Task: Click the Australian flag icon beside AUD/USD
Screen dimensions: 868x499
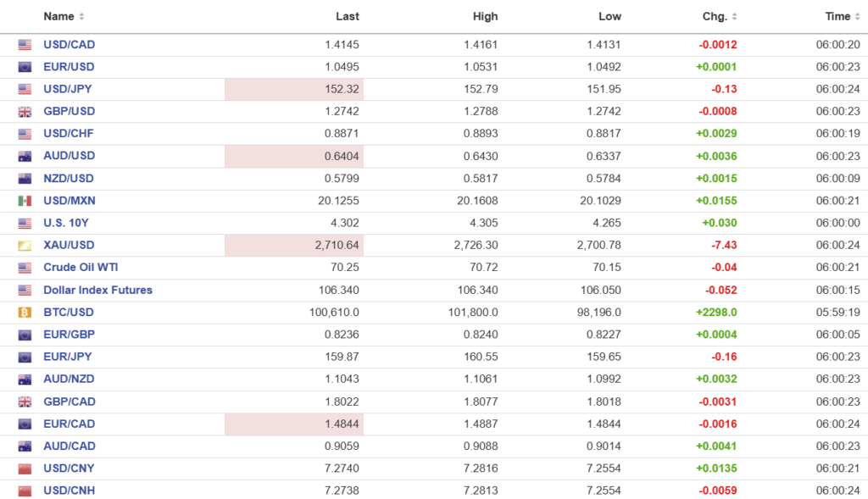Action: 25,156
